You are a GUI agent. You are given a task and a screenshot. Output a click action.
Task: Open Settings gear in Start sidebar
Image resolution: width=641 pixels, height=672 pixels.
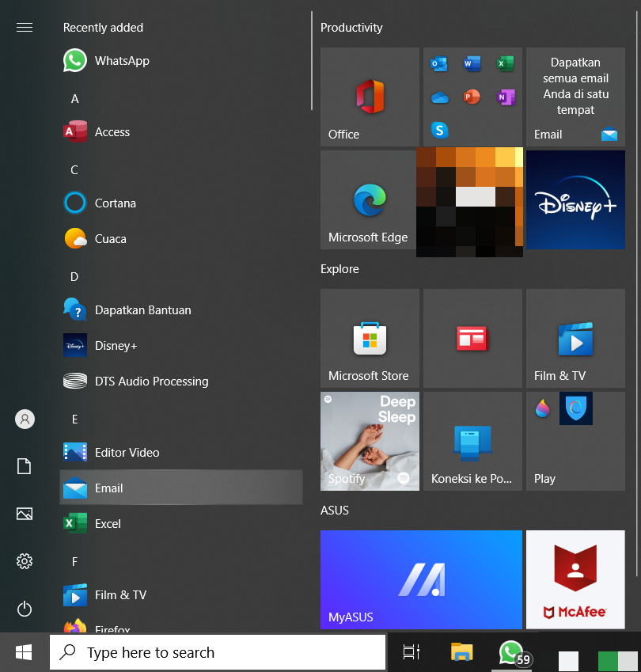pos(25,561)
